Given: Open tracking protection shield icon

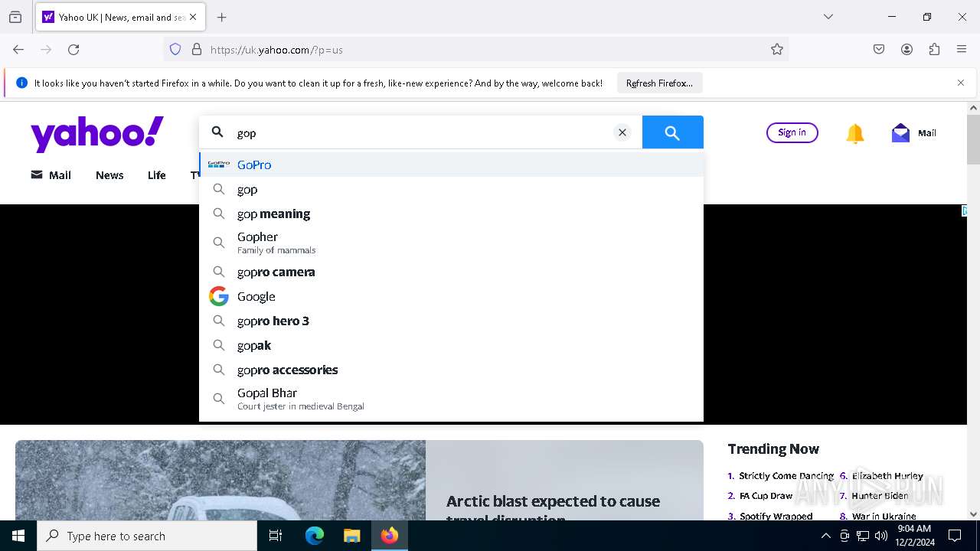Looking at the screenshot, I should [175, 50].
